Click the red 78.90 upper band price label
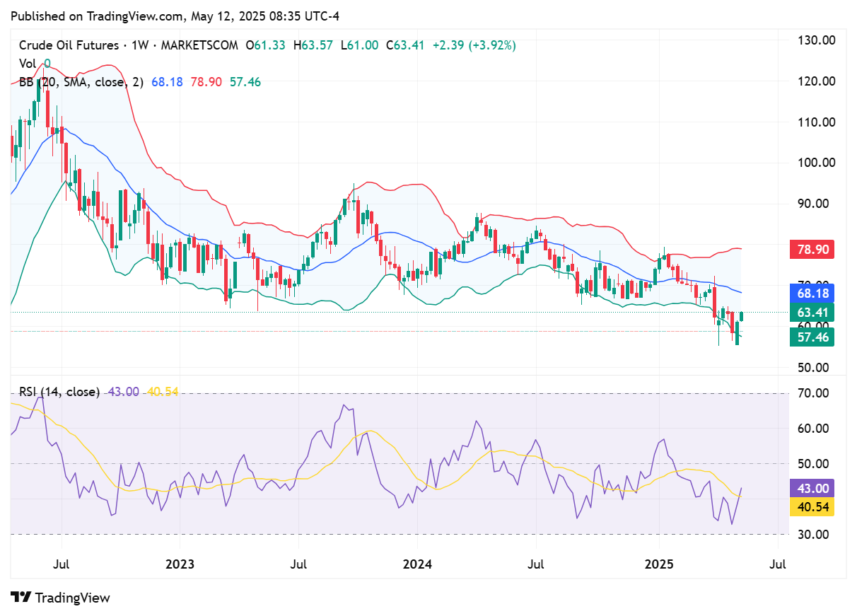Image resolution: width=857 pixels, height=616 pixels. coord(811,249)
